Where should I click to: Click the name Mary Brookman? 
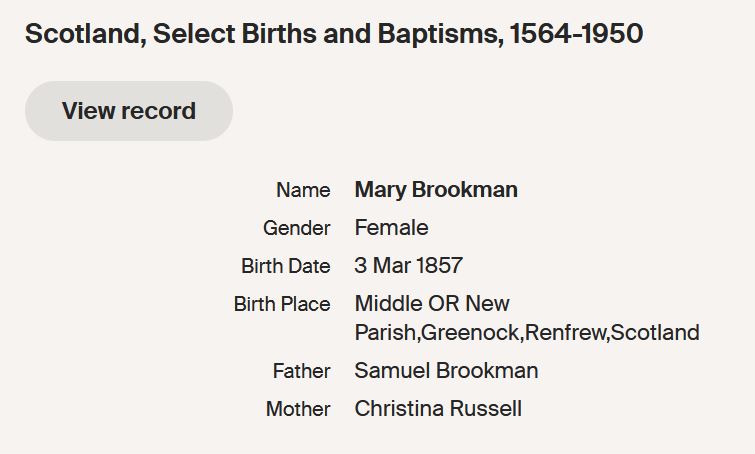(436, 190)
